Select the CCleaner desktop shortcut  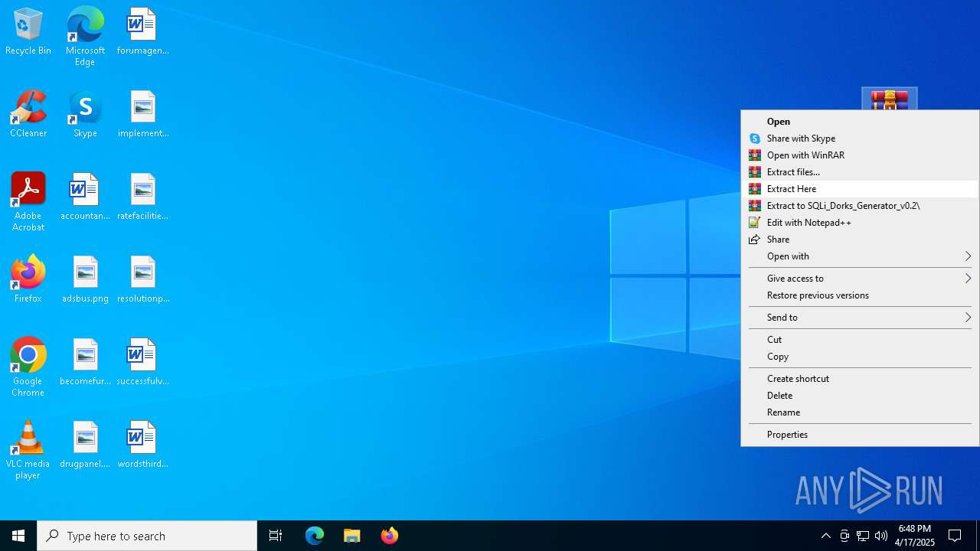coord(28,115)
